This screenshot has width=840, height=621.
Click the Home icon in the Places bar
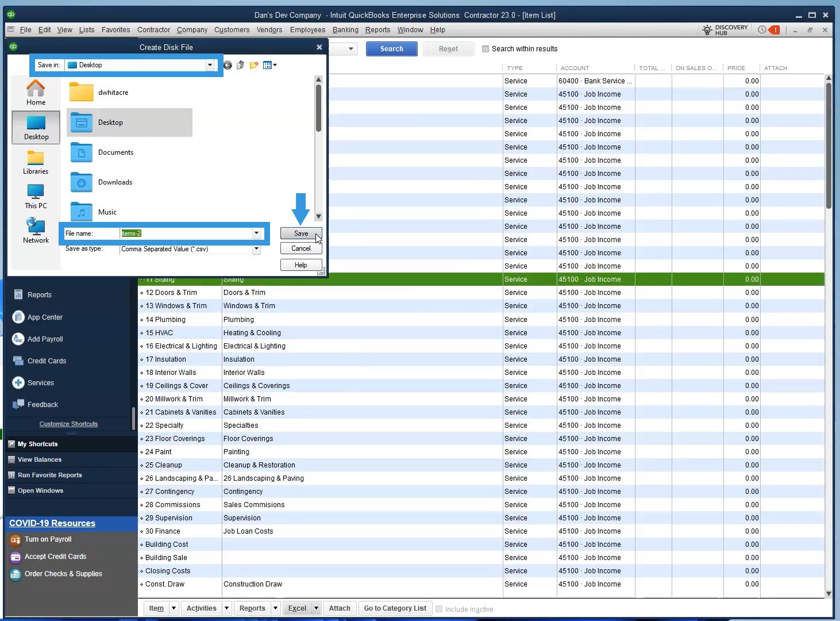click(36, 93)
